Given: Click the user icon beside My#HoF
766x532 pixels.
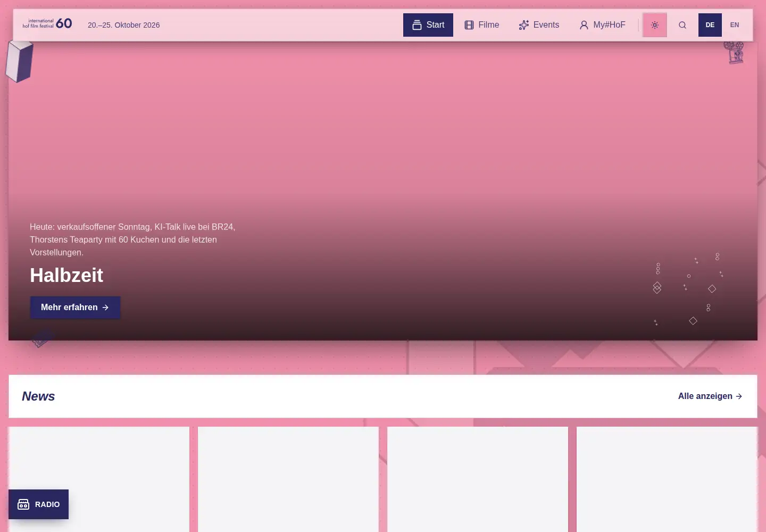Looking at the screenshot, I should point(584,25).
